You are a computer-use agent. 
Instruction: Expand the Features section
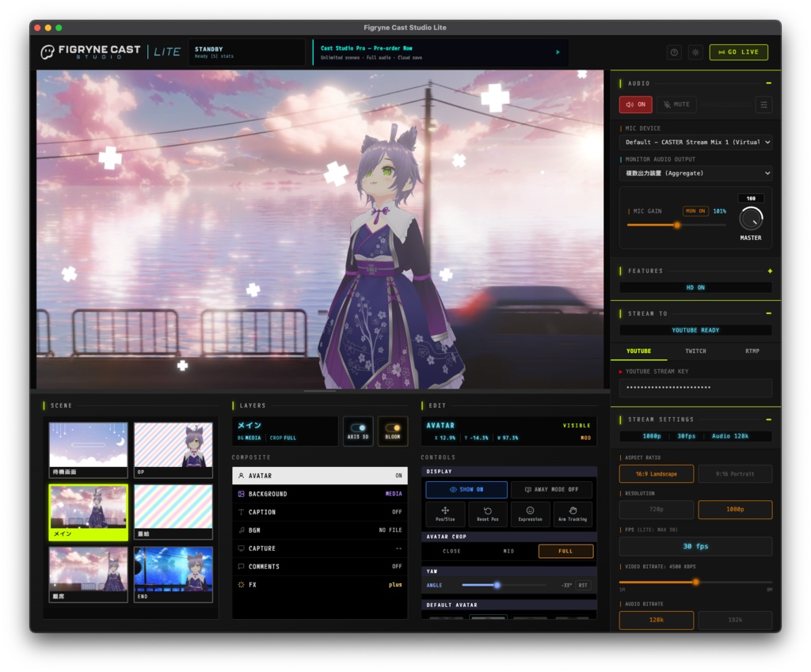[x=770, y=271]
